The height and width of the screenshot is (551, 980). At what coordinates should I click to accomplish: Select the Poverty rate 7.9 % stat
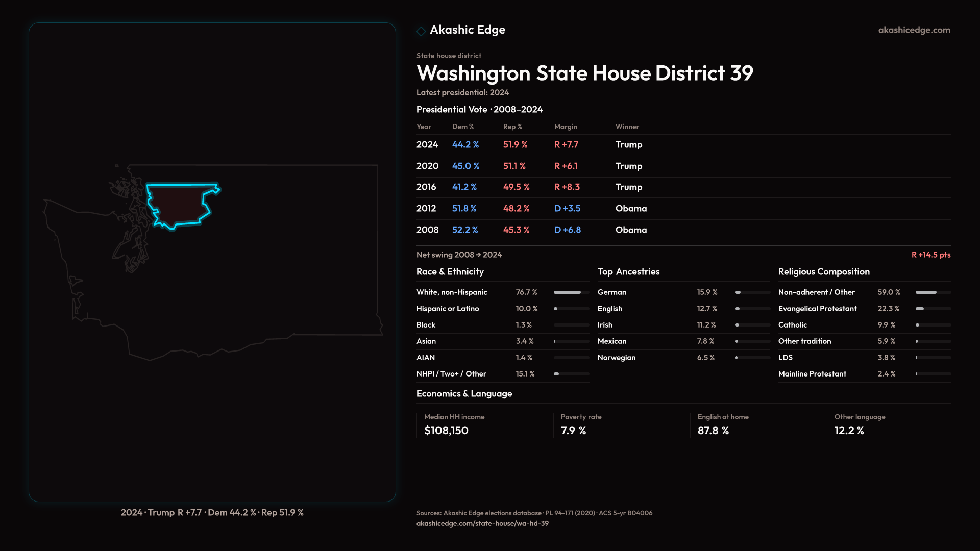pos(573,431)
